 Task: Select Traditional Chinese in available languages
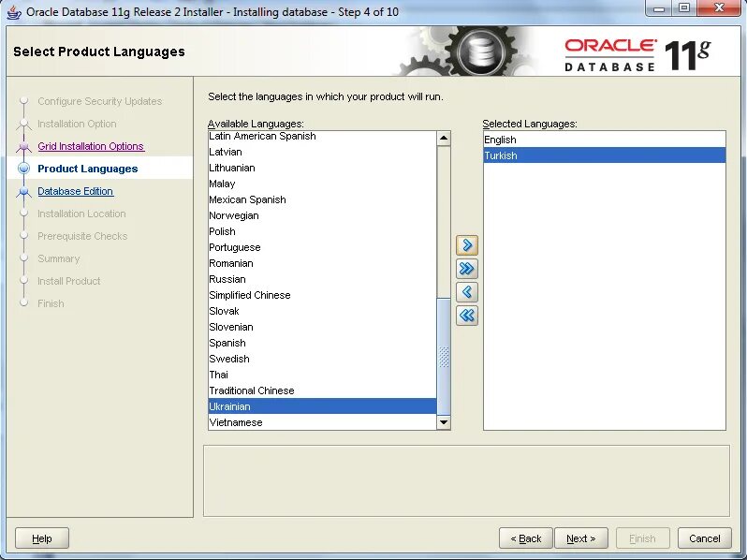click(323, 391)
